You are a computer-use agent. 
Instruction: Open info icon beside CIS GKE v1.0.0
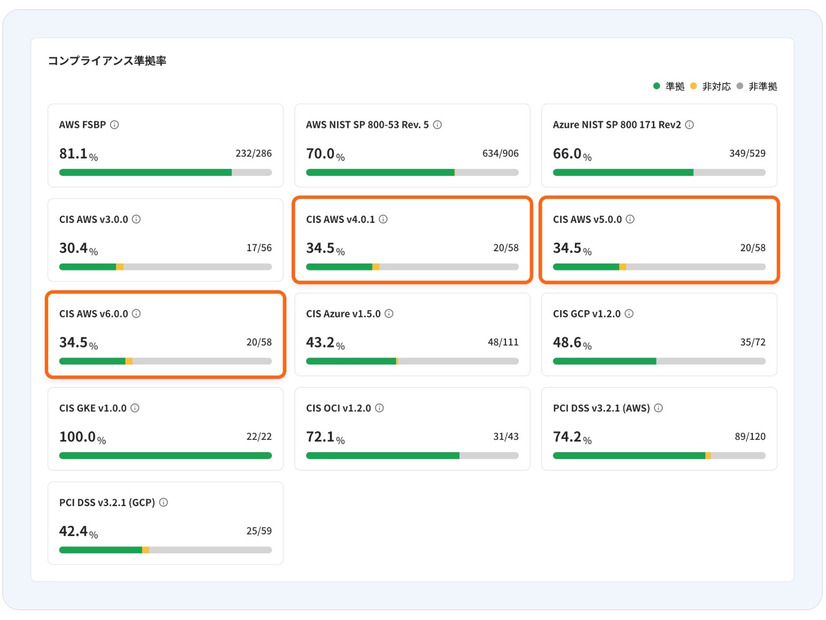135,408
